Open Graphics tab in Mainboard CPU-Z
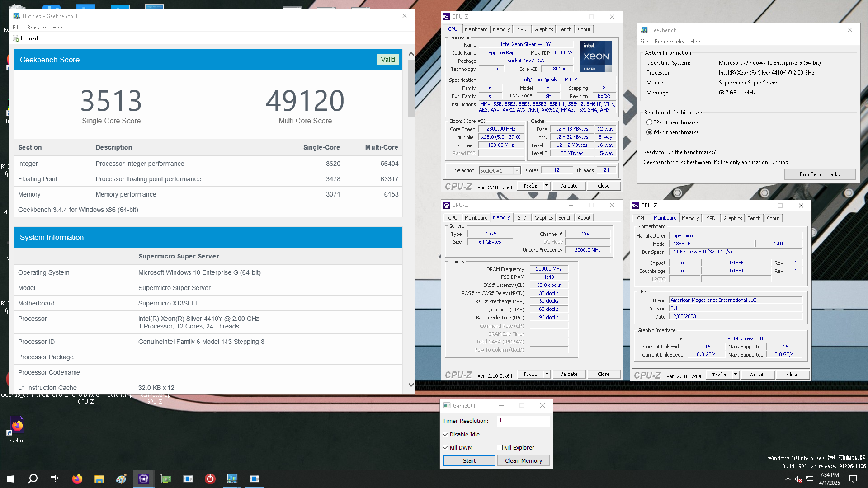This screenshot has width=868, height=488. (732, 218)
